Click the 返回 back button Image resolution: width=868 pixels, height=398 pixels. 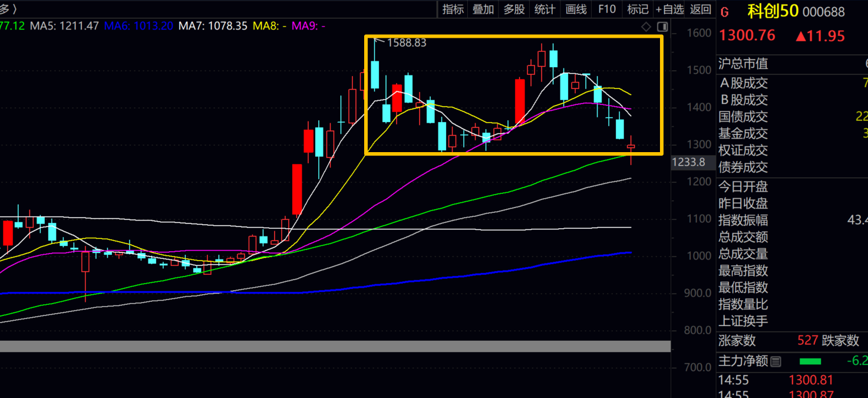coord(701,9)
